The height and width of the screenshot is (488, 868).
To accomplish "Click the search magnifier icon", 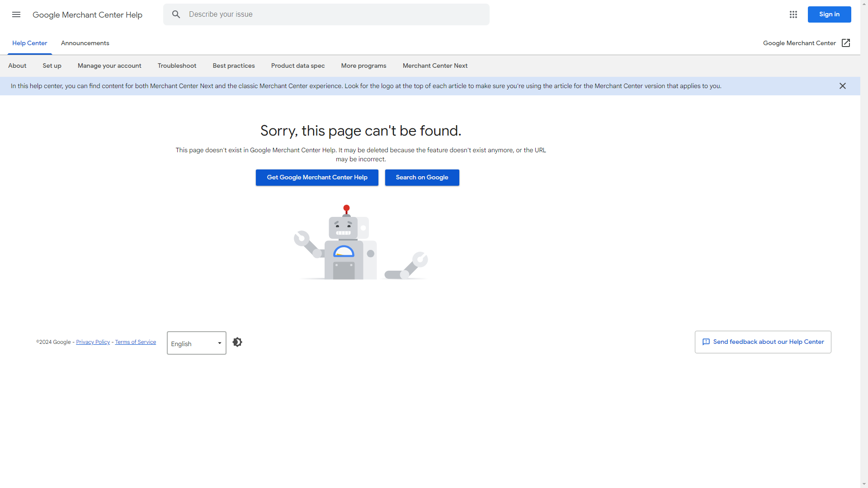I will coord(176,14).
